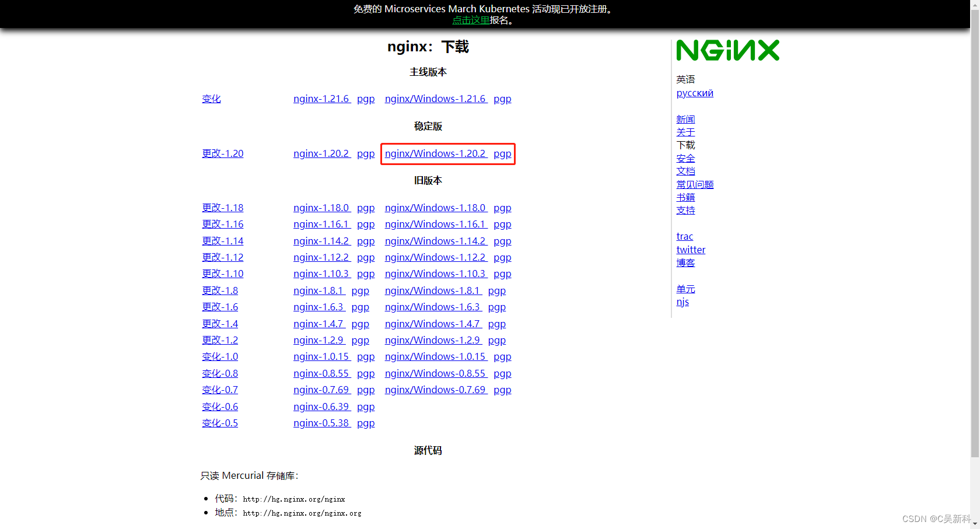Open the 书籍 sidebar menu item
980x529 pixels.
[685, 197]
